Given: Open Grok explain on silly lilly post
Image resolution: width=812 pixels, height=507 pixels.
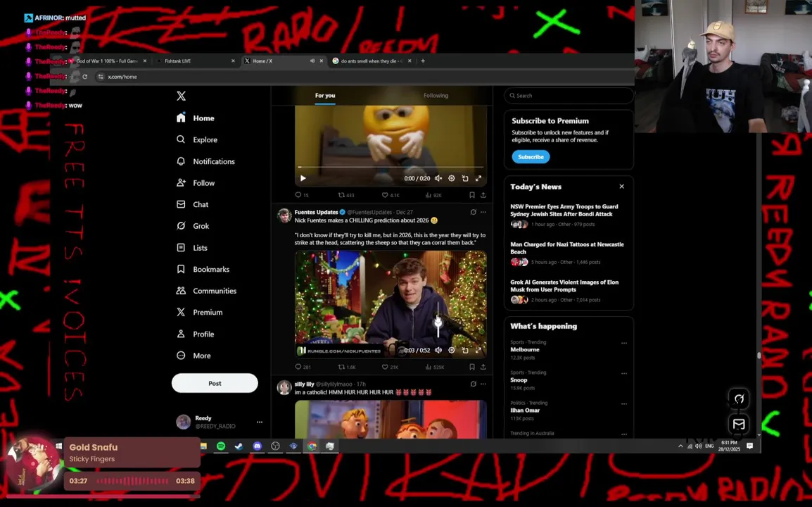Looking at the screenshot, I should tap(474, 384).
